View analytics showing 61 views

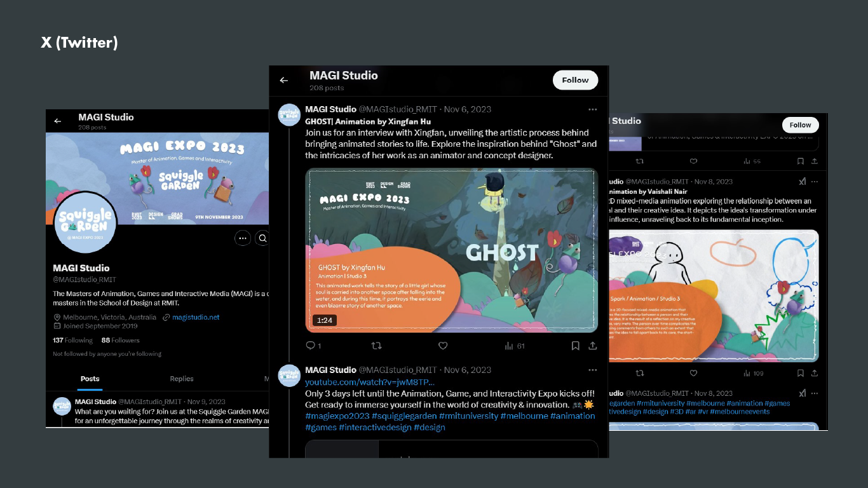coord(515,346)
